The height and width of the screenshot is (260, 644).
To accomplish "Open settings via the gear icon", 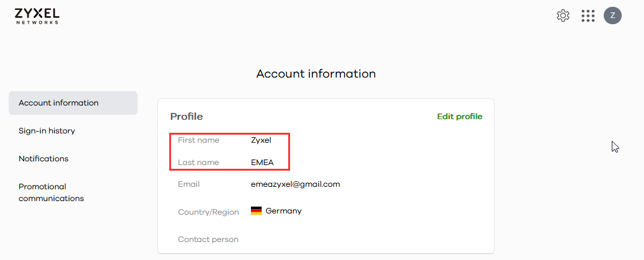I will (563, 16).
